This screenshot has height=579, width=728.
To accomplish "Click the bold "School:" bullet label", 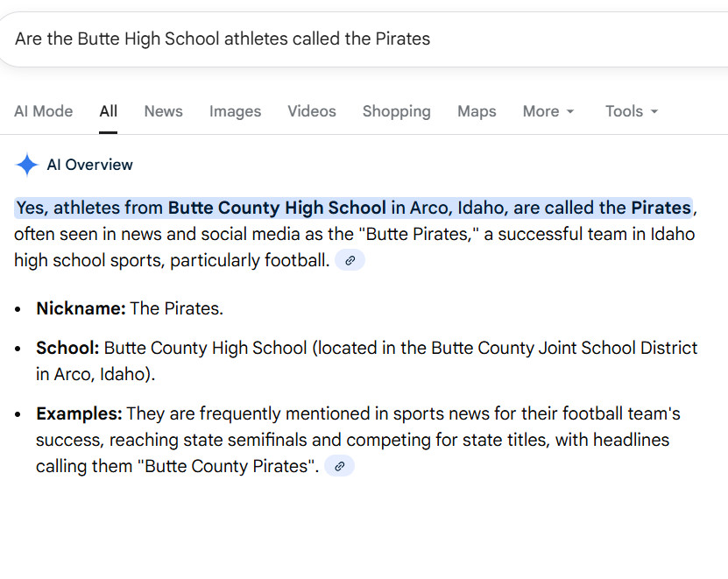I will pyautogui.click(x=67, y=348).
